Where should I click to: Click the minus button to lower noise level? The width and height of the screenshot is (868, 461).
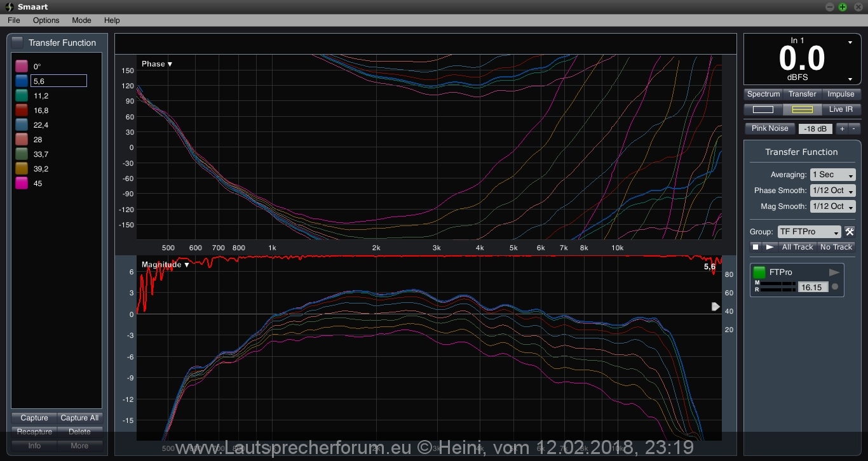tap(853, 128)
